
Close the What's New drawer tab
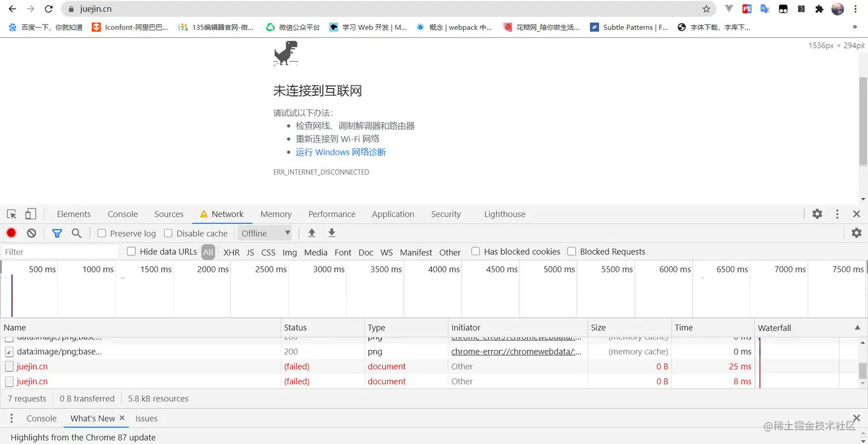tap(122, 418)
